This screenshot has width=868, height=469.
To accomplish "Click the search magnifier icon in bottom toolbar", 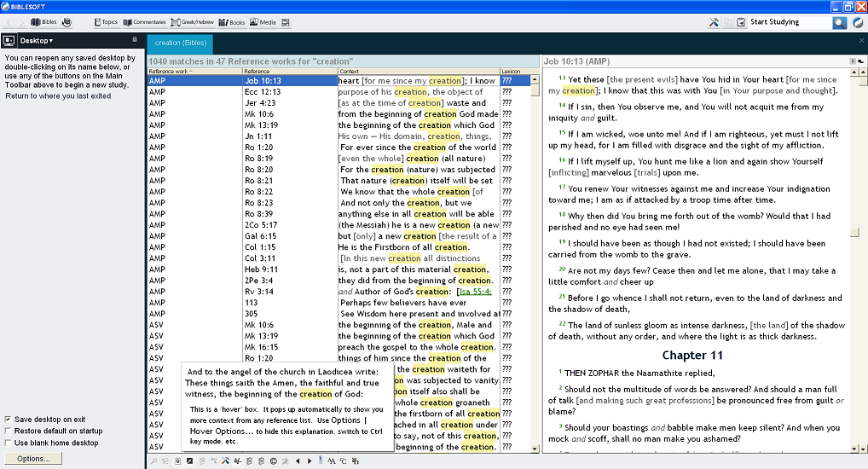I will [x=153, y=460].
